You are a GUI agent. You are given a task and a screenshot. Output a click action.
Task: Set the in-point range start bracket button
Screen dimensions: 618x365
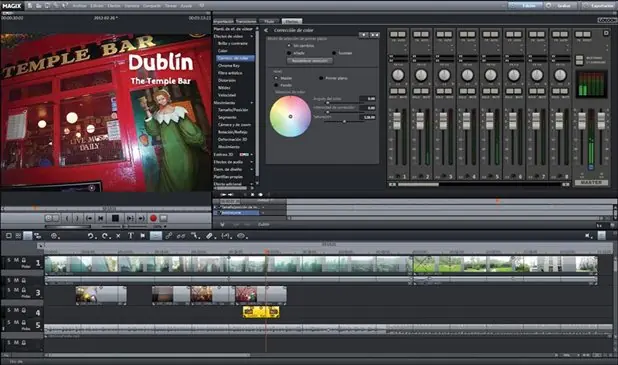tap(67, 218)
